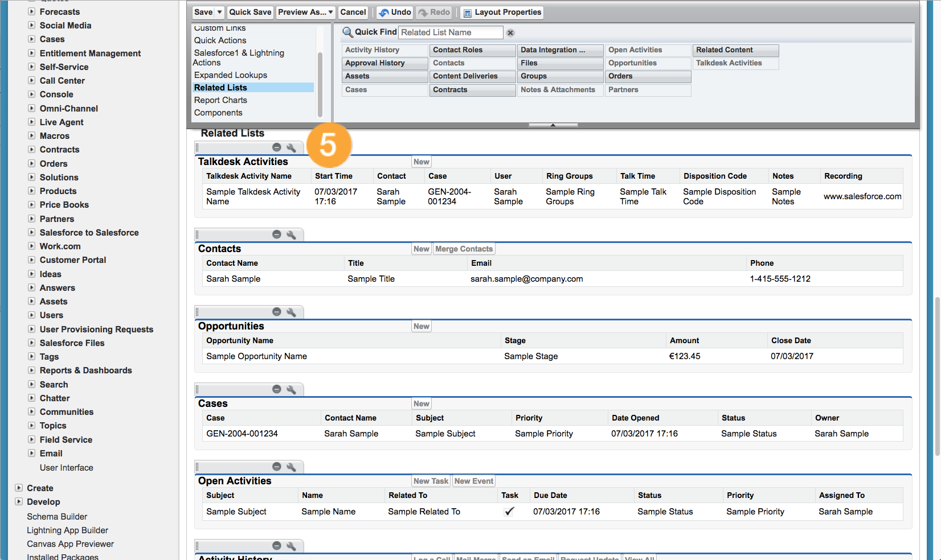
Task: Open Contacts related list wrench properties
Action: click(x=291, y=234)
